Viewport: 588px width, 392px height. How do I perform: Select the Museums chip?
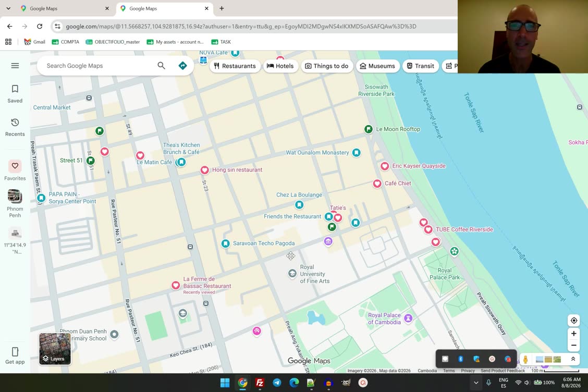[377, 66]
